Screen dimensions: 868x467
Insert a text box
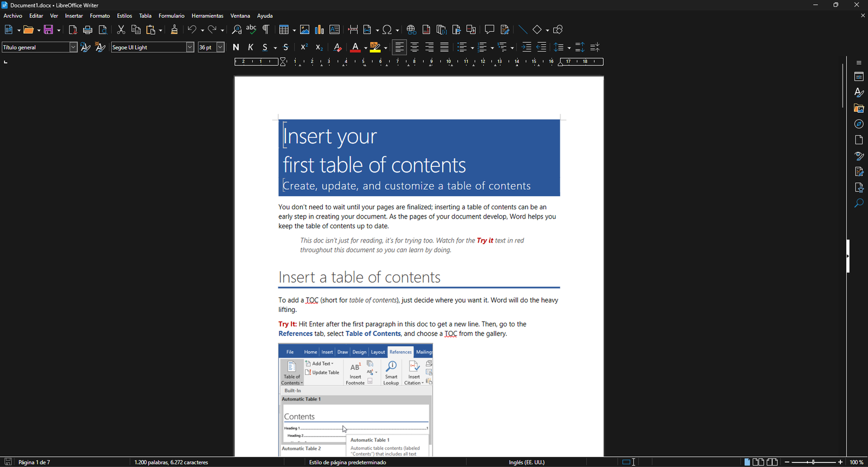pos(335,30)
